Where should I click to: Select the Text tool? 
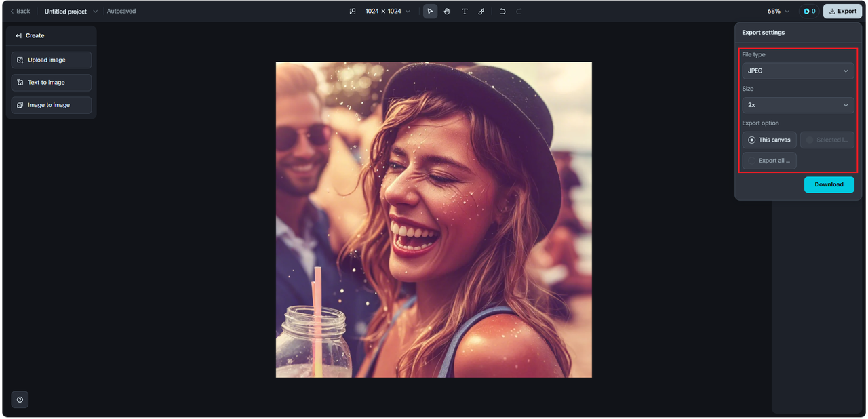pyautogui.click(x=465, y=12)
